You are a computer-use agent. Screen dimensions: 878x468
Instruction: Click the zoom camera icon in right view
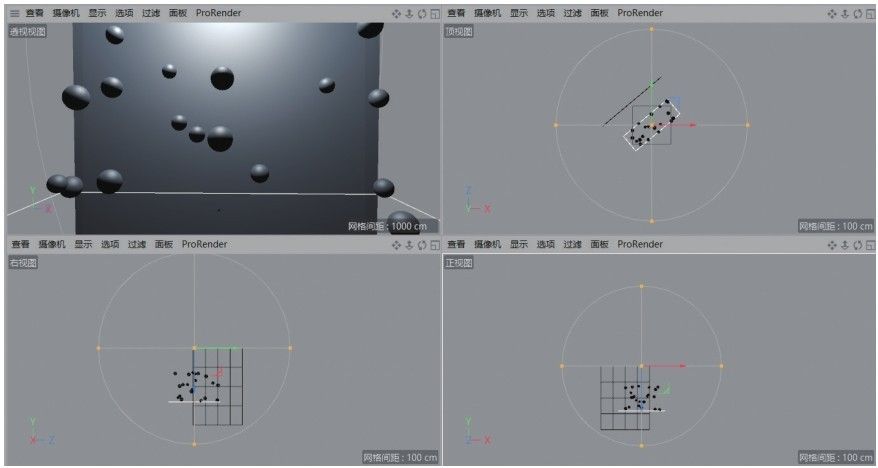tap(409, 245)
